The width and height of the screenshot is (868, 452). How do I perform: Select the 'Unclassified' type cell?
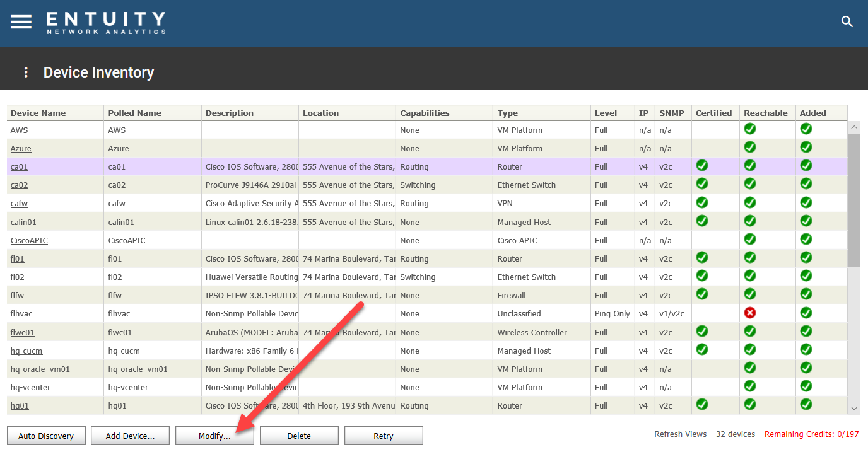click(x=541, y=314)
